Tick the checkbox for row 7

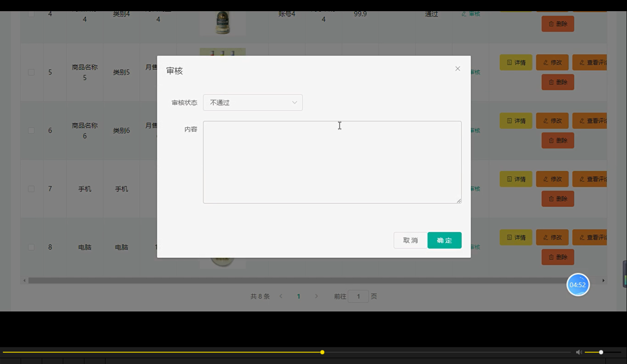coord(31,189)
